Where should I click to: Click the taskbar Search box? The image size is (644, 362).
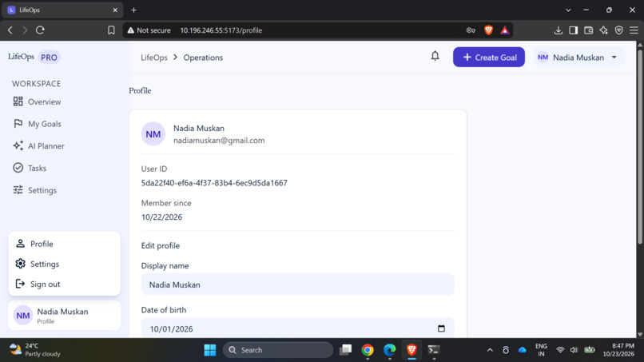[x=278, y=350]
